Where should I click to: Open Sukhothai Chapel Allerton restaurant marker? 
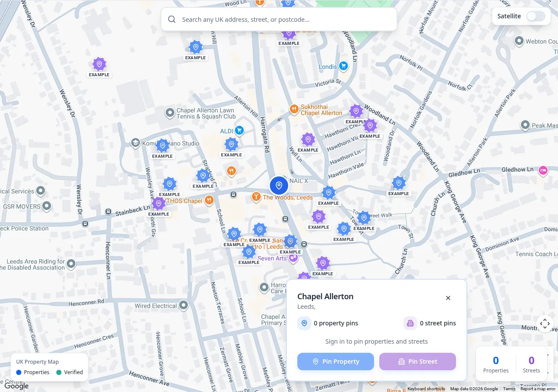click(x=294, y=109)
